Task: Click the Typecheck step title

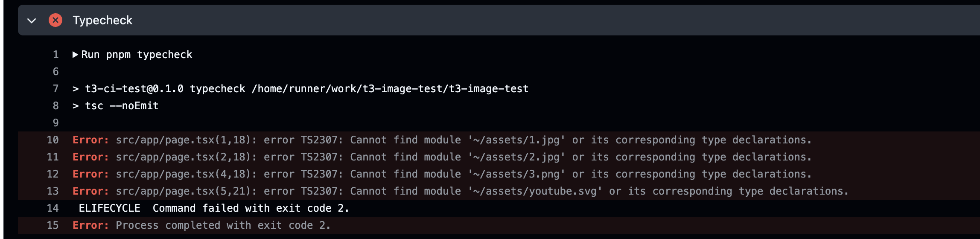Action: coord(102,20)
